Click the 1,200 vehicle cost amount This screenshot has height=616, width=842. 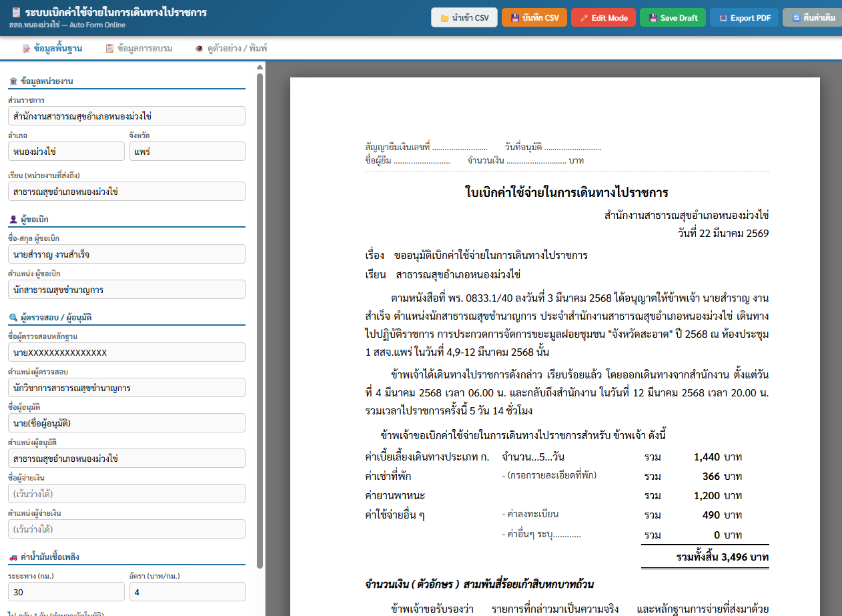click(x=707, y=496)
